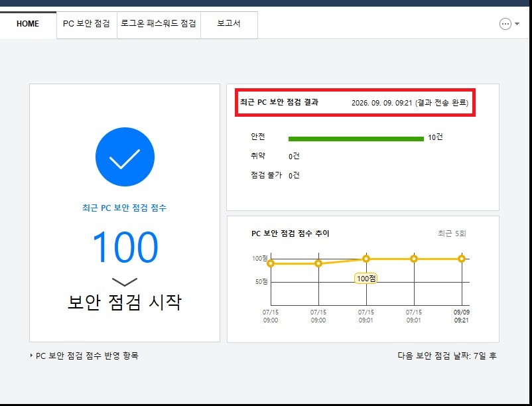
Task: Click the 안전 row label
Action: pyautogui.click(x=258, y=137)
